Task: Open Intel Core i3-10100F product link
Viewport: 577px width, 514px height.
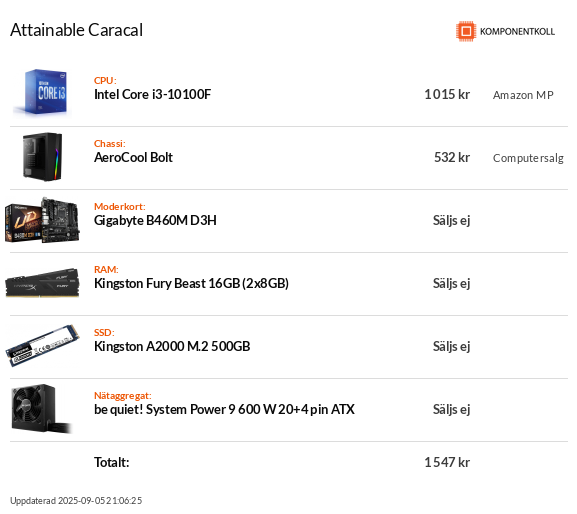Action: 152,95
